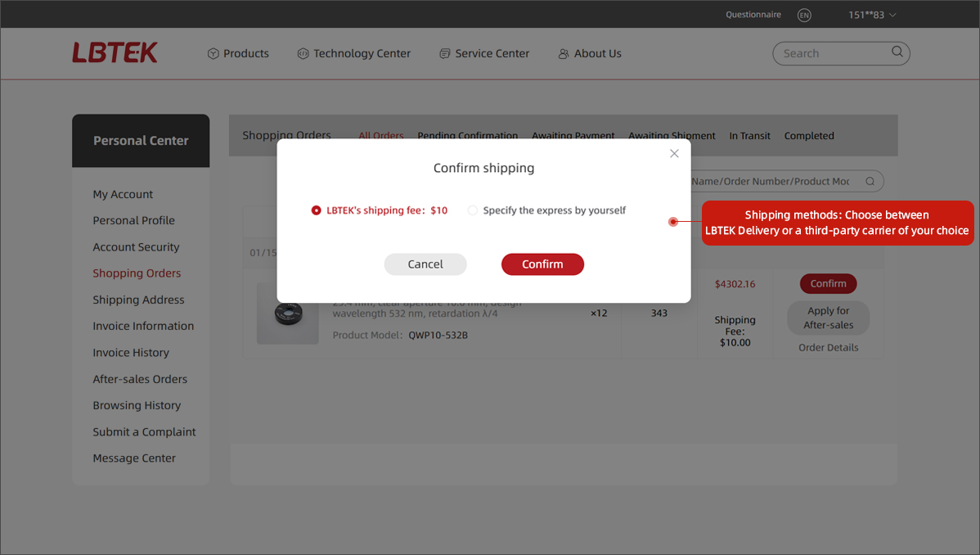Select LBTEK's shipping fee $10 option
This screenshot has height=555, width=980.
click(x=317, y=210)
